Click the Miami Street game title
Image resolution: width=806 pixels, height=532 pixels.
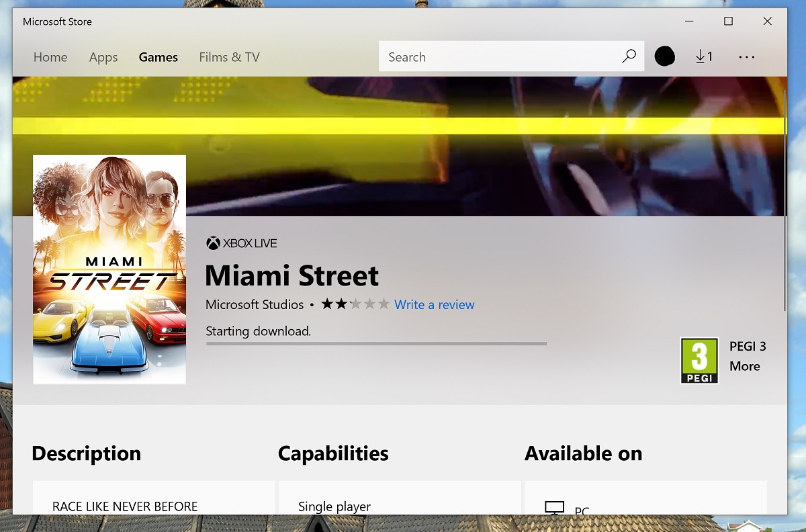pyautogui.click(x=292, y=275)
